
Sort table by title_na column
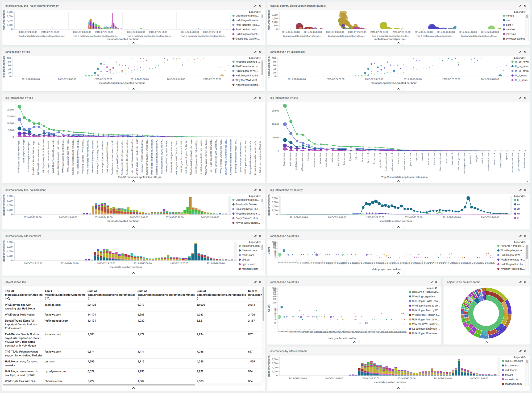point(6,299)
